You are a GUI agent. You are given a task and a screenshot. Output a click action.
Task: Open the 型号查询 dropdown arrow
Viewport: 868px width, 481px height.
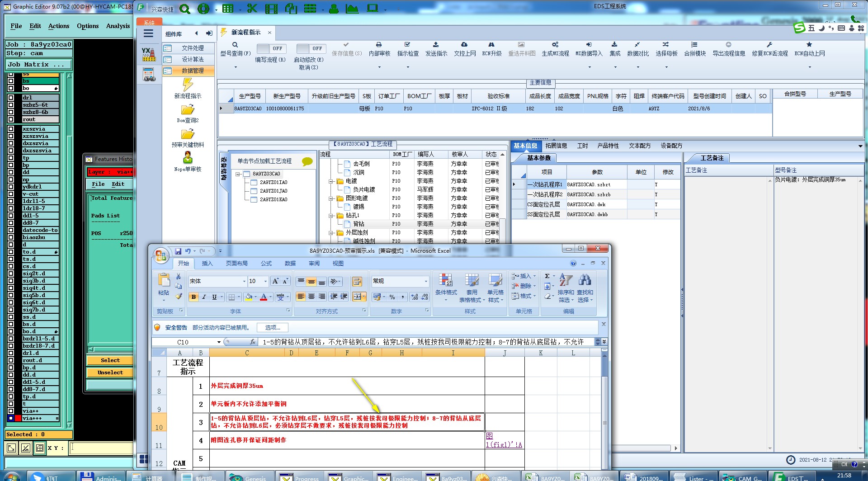236,67
